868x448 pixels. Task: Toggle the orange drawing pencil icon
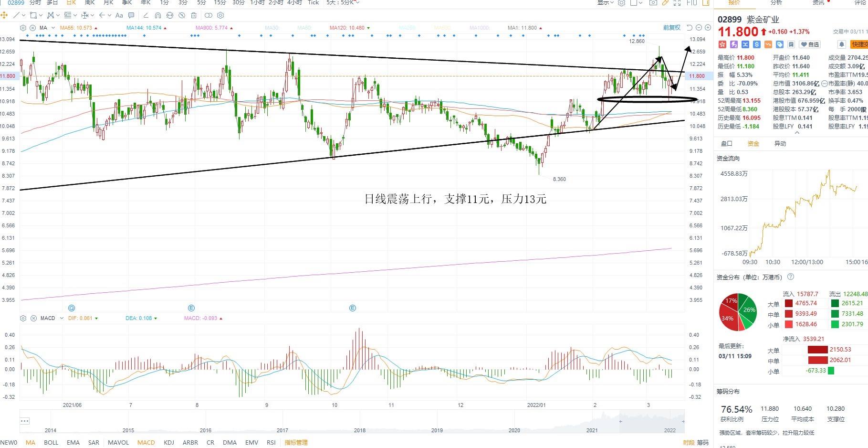(666, 2)
